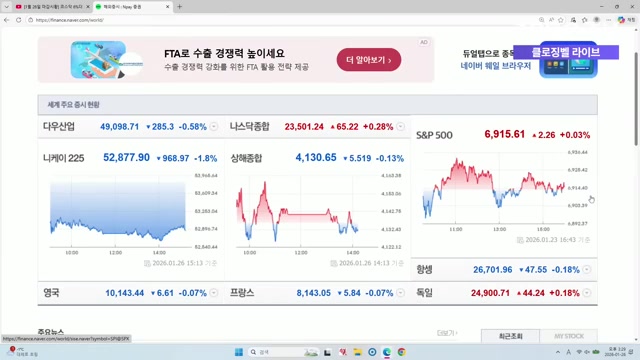This screenshot has height=360, width=640.
Task: Open the 더보기 news link
Action: [447, 333]
